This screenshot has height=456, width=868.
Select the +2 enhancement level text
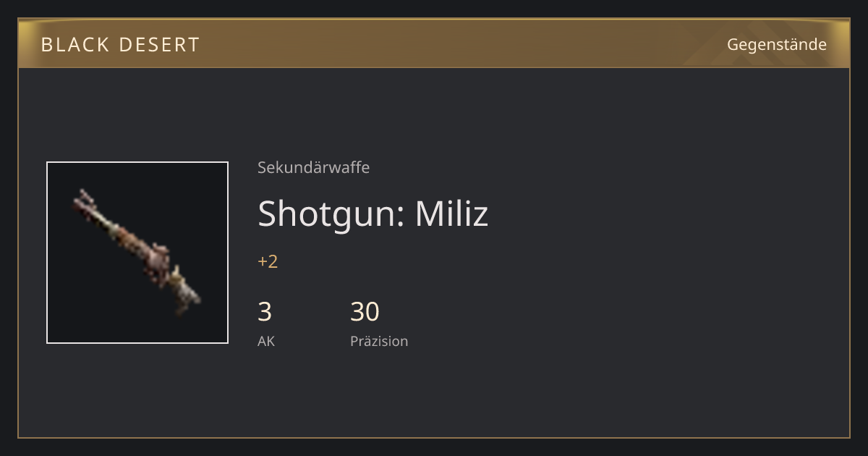[268, 261]
